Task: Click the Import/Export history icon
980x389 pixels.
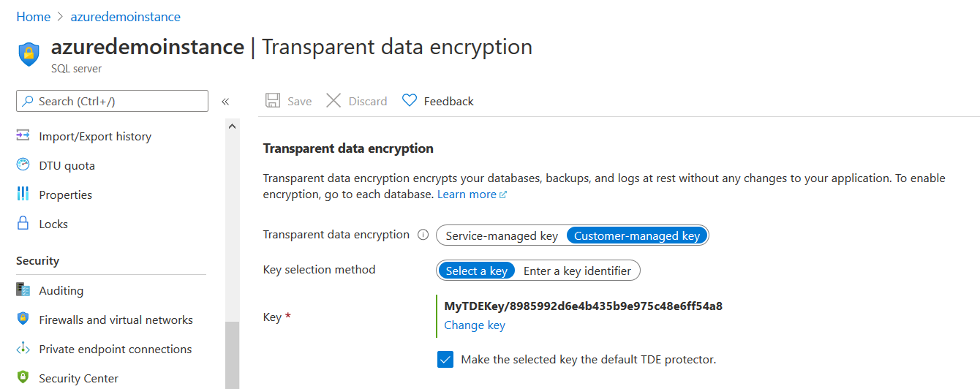Action: 23,136
